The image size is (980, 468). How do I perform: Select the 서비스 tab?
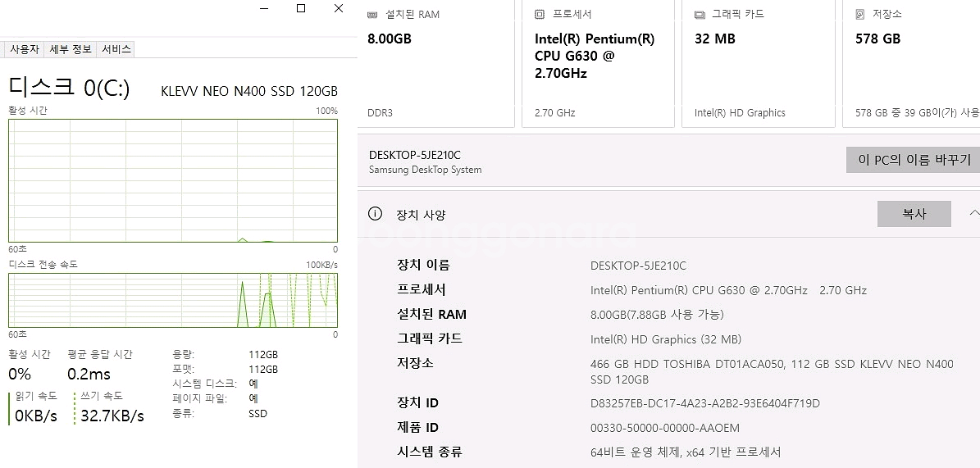point(116,49)
